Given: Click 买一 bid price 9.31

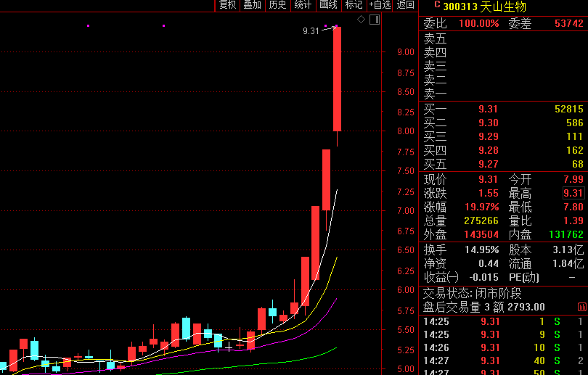Looking at the screenshot, I should click(x=488, y=109).
